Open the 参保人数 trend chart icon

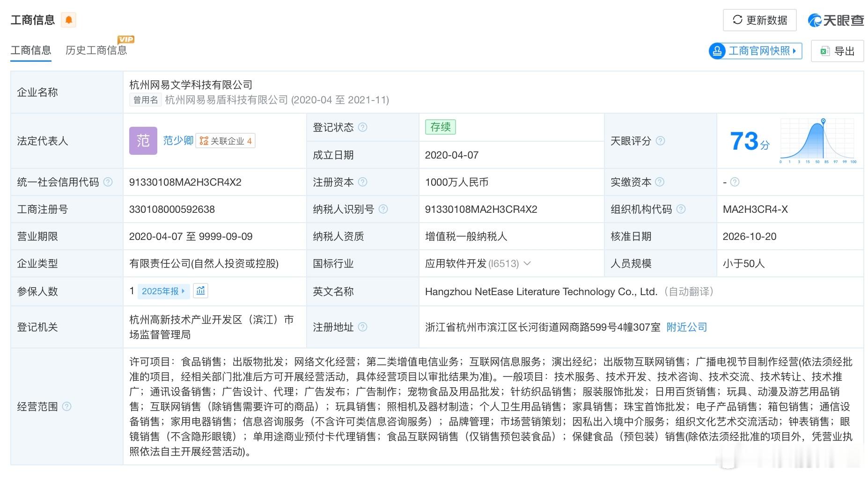click(200, 291)
